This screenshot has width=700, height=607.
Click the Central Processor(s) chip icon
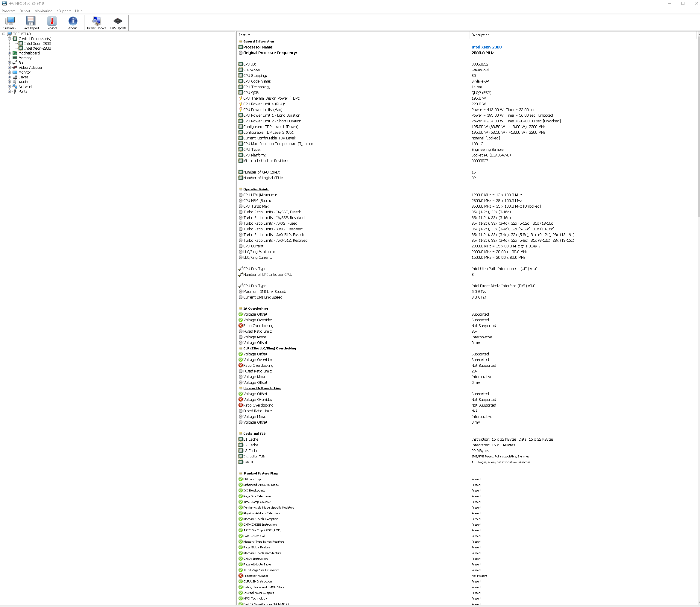(15, 39)
